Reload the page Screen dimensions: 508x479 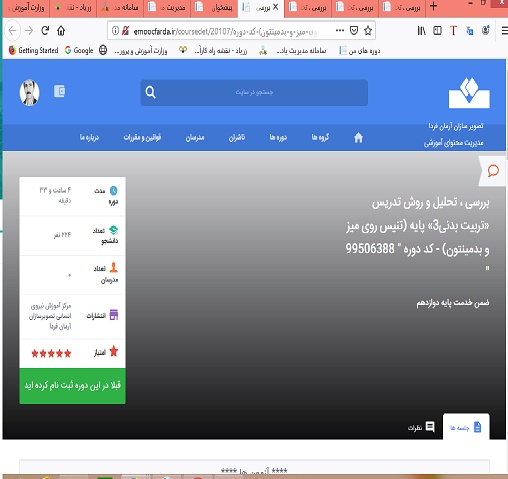click(45, 31)
